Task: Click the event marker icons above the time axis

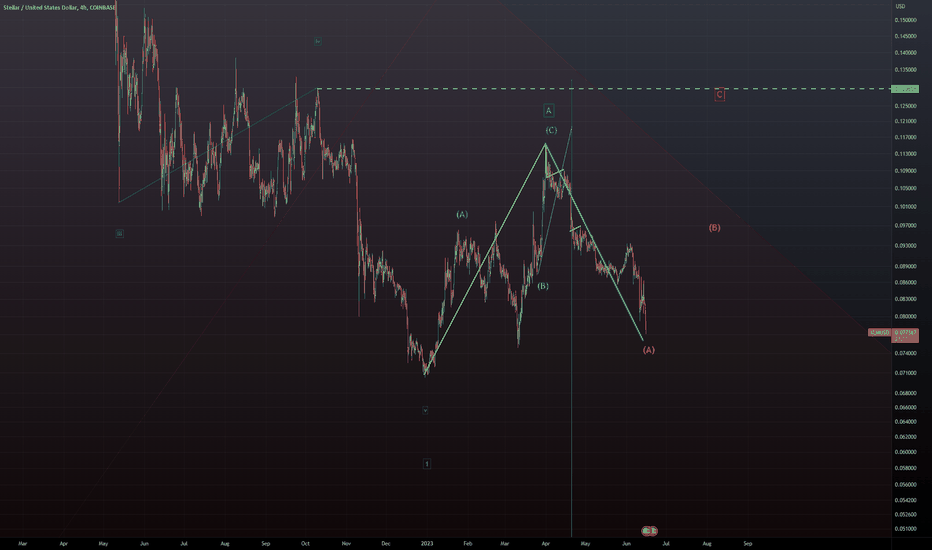Action: 649,530
